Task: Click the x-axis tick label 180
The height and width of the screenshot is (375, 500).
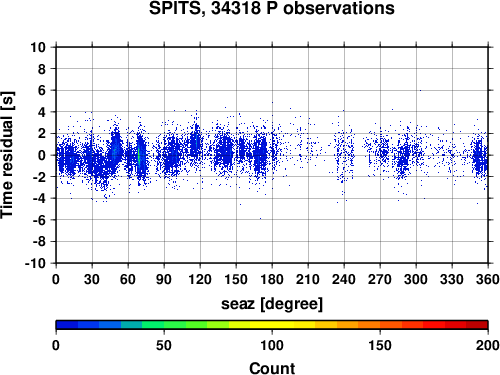Action: 272,279
